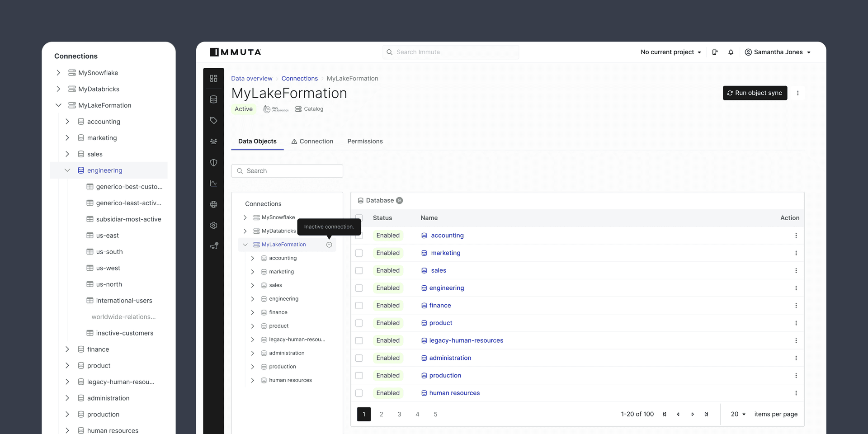This screenshot has width=868, height=434.
Task: Go to the last page of results
Action: (706, 414)
